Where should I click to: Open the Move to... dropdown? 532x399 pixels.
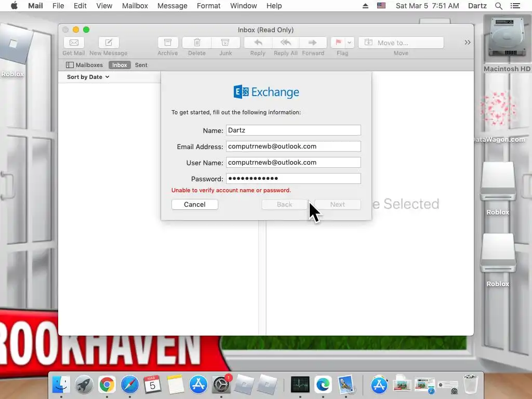401,43
